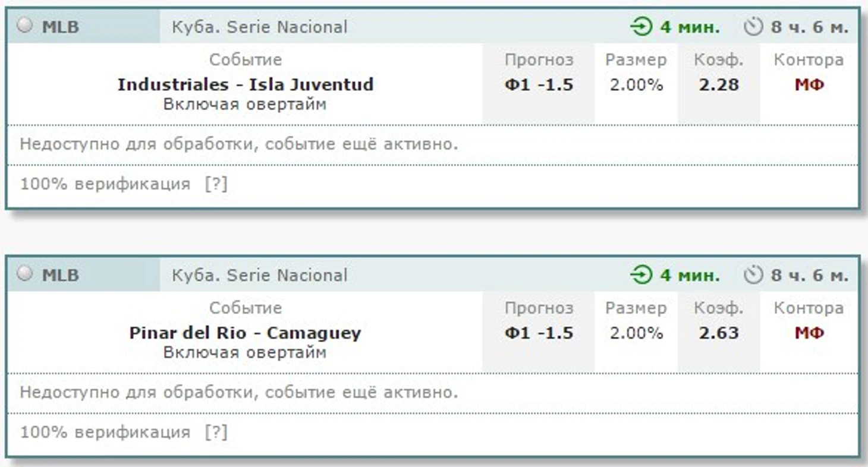Click the 8 ч. 6 м. timer in second card
Image resolution: width=868 pixels, height=467 pixels.
click(809, 276)
